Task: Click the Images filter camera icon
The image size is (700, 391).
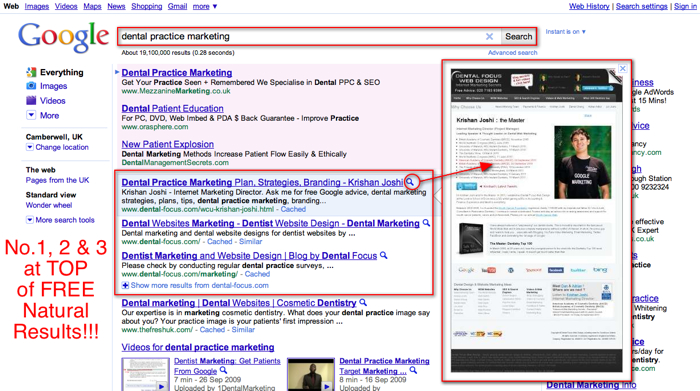Action: coord(31,86)
